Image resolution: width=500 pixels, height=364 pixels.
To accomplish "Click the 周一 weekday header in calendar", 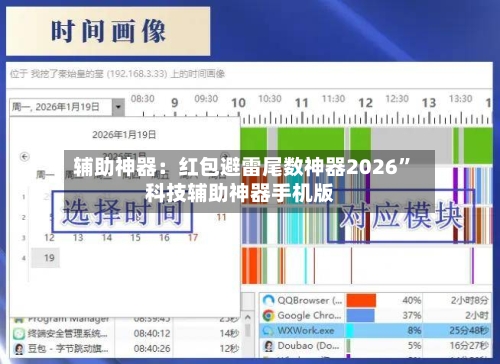I will tap(45, 174).
